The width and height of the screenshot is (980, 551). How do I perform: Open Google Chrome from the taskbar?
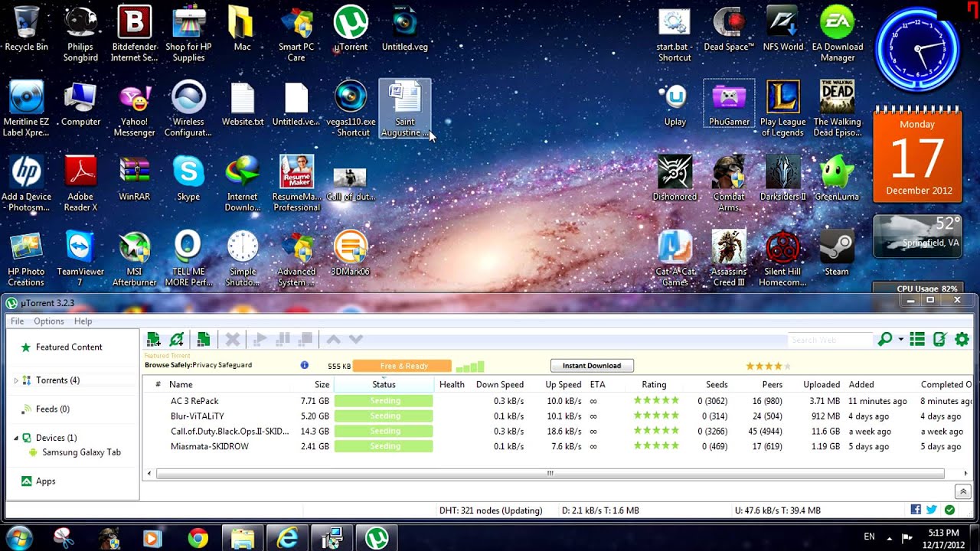pos(198,539)
